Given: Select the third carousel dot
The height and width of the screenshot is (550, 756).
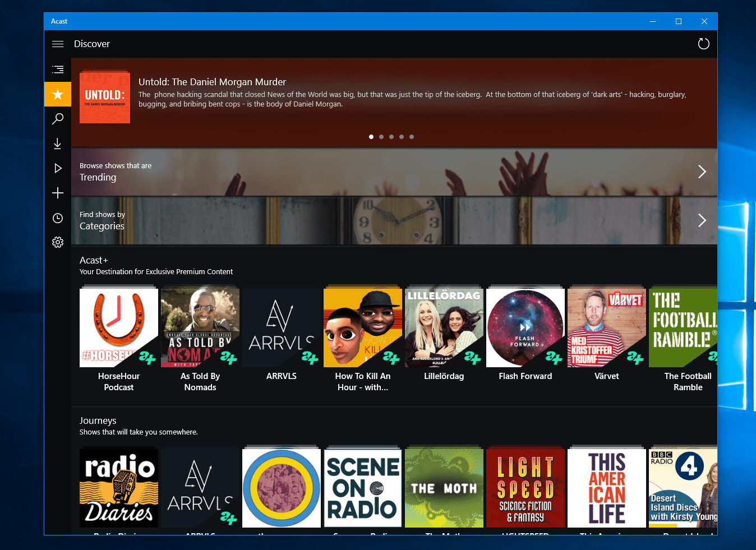Looking at the screenshot, I should click(391, 137).
